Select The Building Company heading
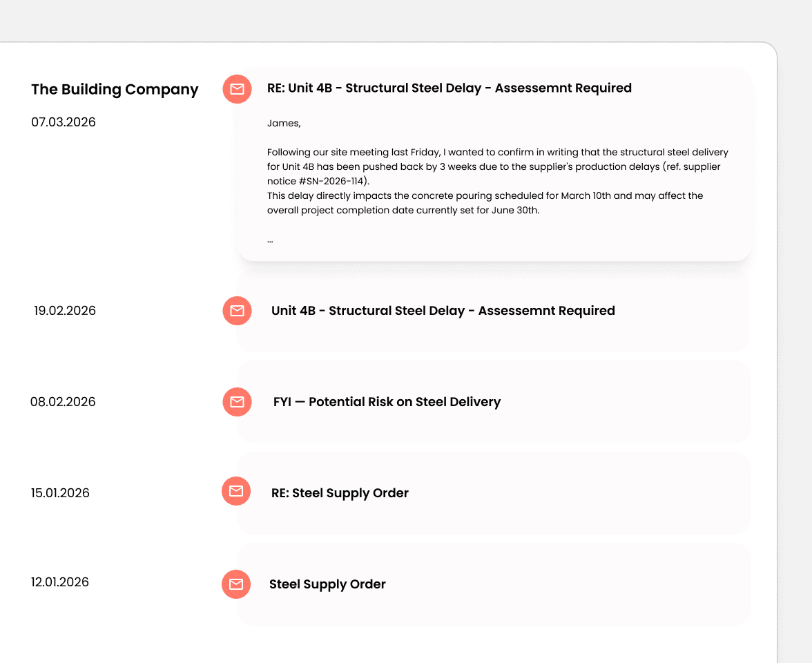 tap(115, 89)
